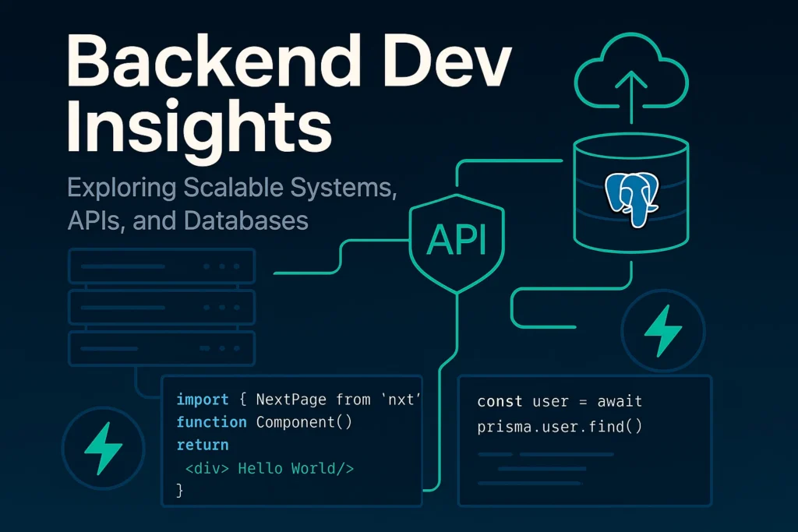
Task: Click the server rack illustration
Action: point(161,307)
